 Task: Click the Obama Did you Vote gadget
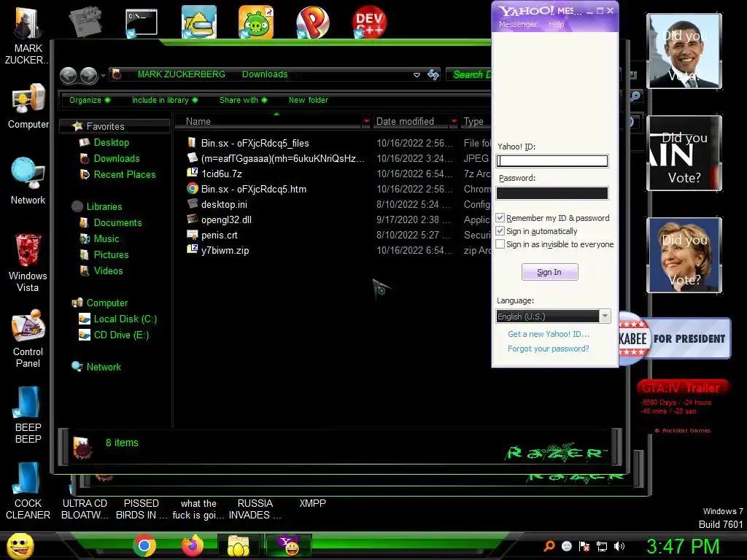pos(684,51)
